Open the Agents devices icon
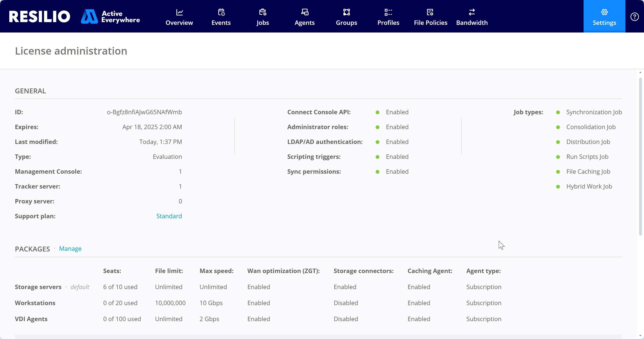 click(305, 12)
